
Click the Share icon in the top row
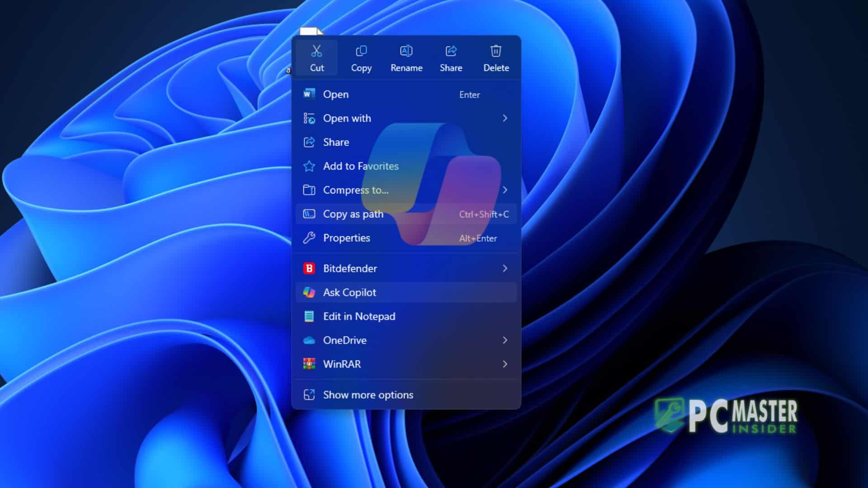451,51
